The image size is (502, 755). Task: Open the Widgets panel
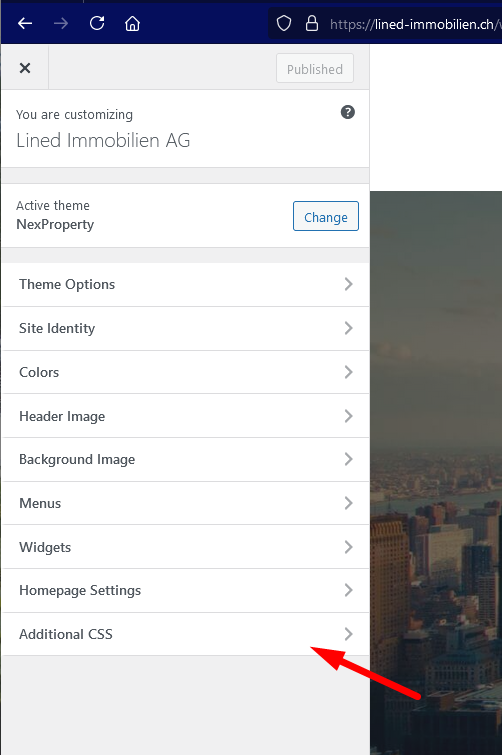coord(186,547)
